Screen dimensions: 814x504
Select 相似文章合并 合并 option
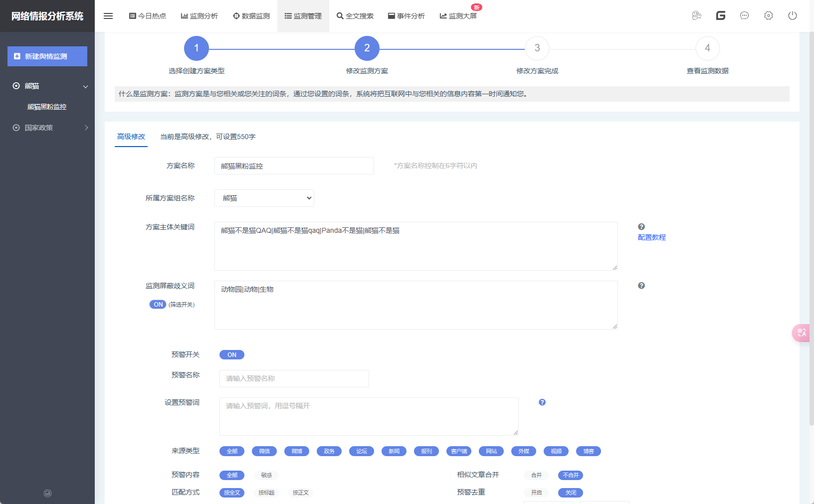point(536,475)
